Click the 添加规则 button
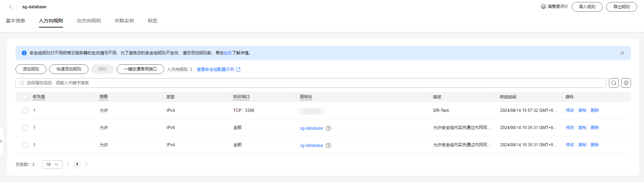The image size is (644, 182). [31, 69]
